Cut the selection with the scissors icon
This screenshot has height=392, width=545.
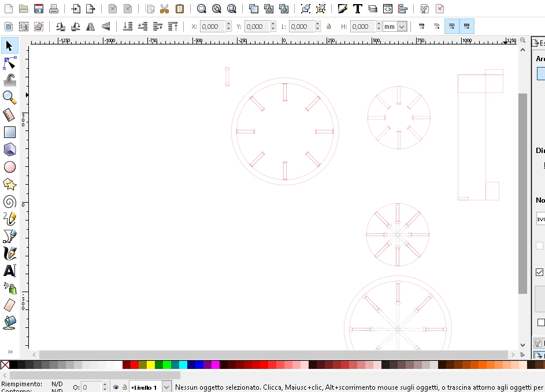click(x=164, y=9)
